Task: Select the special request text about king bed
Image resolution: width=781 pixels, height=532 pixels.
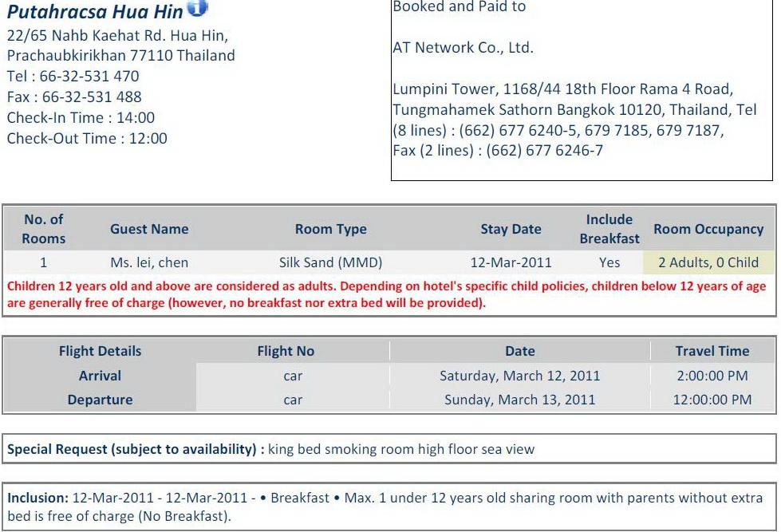Action: click(401, 449)
